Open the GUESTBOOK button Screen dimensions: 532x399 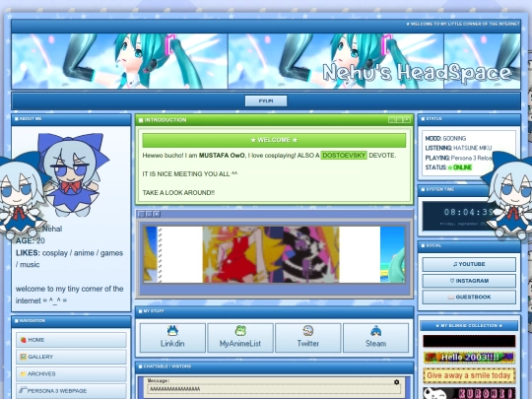pyautogui.click(x=469, y=297)
